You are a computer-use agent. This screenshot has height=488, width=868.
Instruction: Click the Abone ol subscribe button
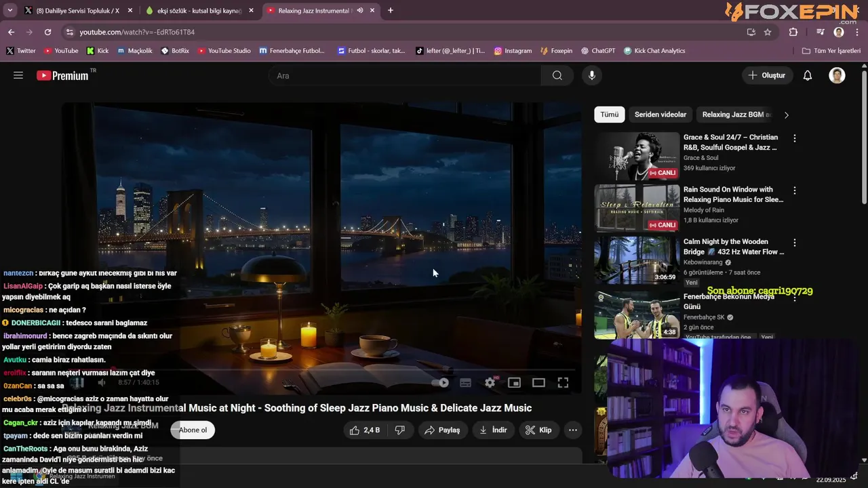click(x=193, y=430)
